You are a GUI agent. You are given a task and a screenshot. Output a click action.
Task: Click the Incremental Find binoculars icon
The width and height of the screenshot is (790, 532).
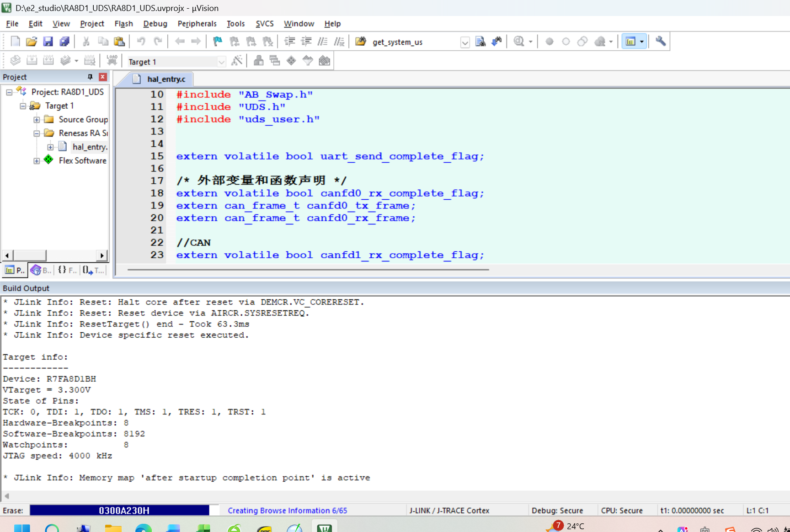pyautogui.click(x=496, y=42)
